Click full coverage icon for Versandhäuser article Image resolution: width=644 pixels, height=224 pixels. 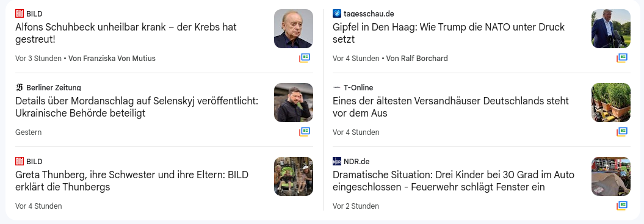pos(622,132)
